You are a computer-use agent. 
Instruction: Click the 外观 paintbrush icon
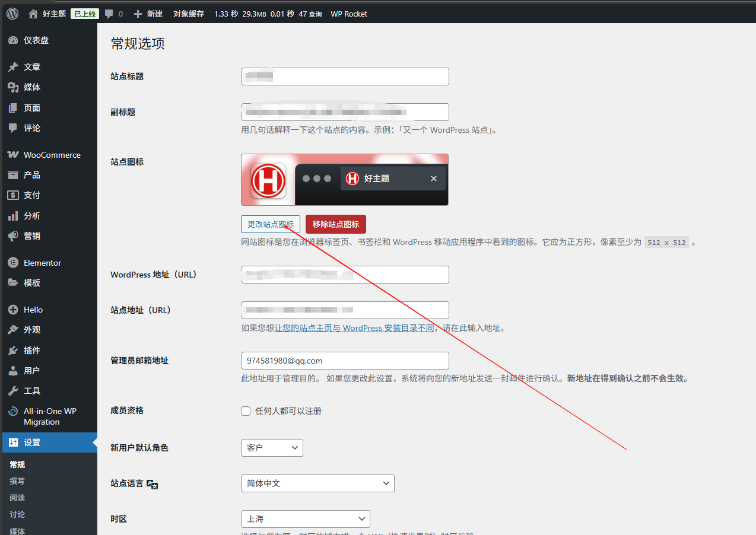pos(13,330)
